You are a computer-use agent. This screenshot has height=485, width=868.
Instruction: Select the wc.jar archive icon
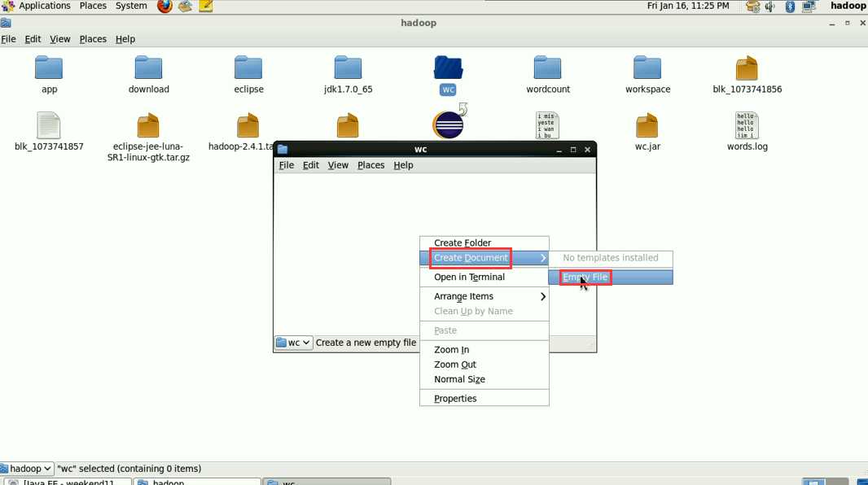pyautogui.click(x=647, y=125)
